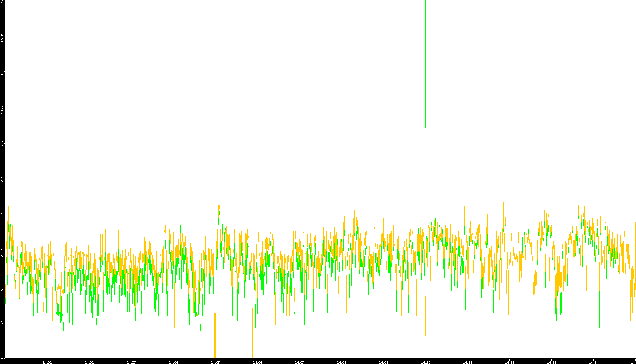Image resolution: width=636 pixels, height=364 pixels.
Task: Select the 14:10 time label
Action: [425, 362]
